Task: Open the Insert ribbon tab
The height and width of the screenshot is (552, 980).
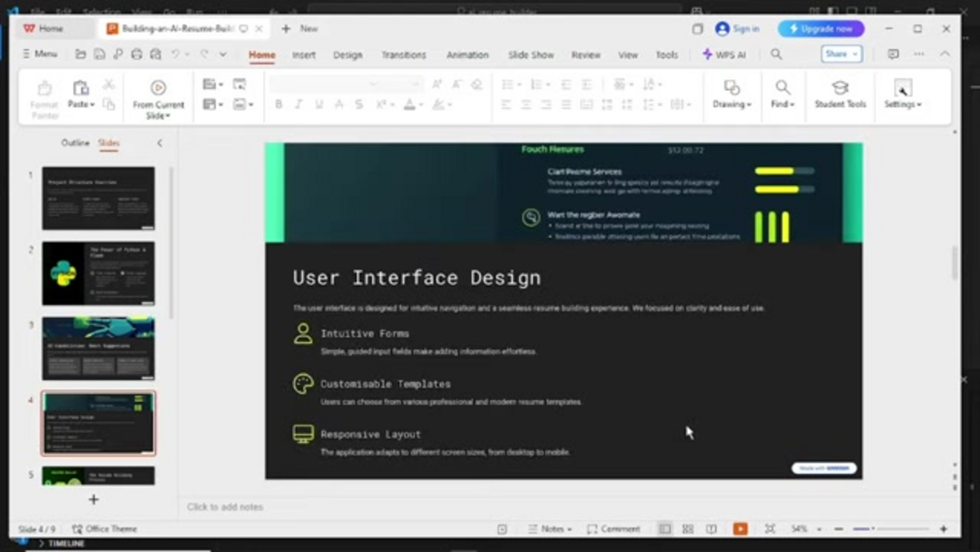Action: point(304,54)
